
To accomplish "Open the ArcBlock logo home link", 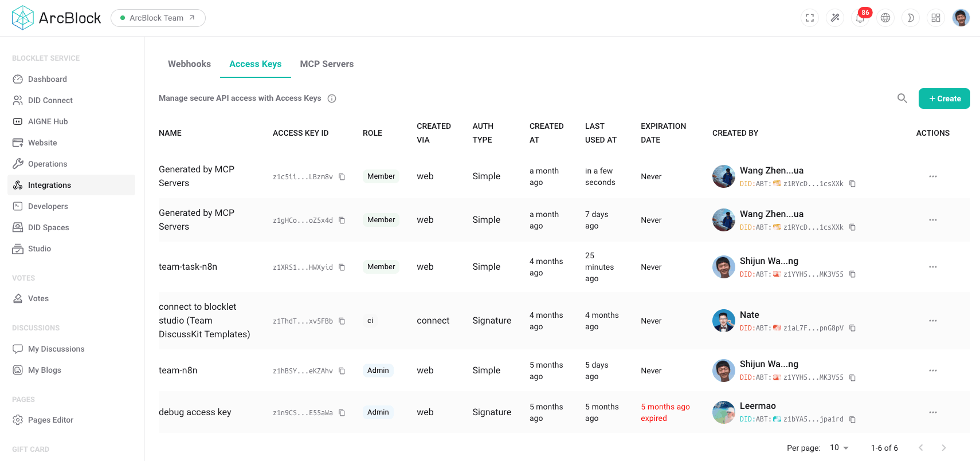I will pos(56,18).
